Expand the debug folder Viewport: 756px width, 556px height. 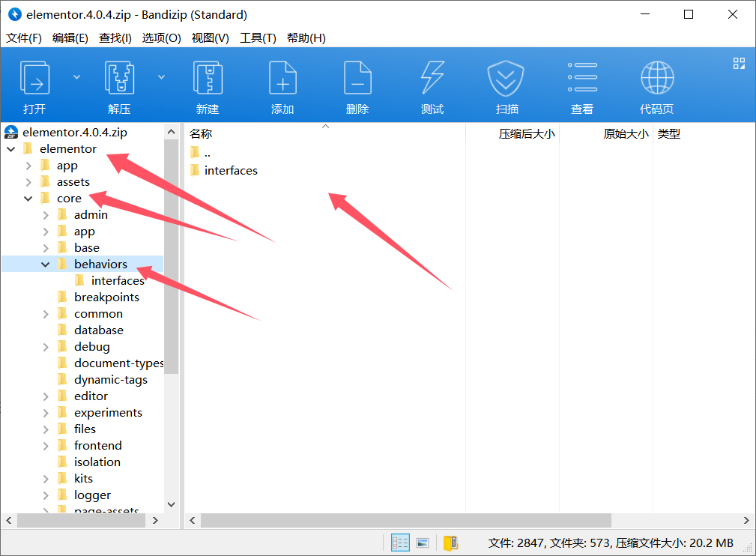pyautogui.click(x=46, y=347)
